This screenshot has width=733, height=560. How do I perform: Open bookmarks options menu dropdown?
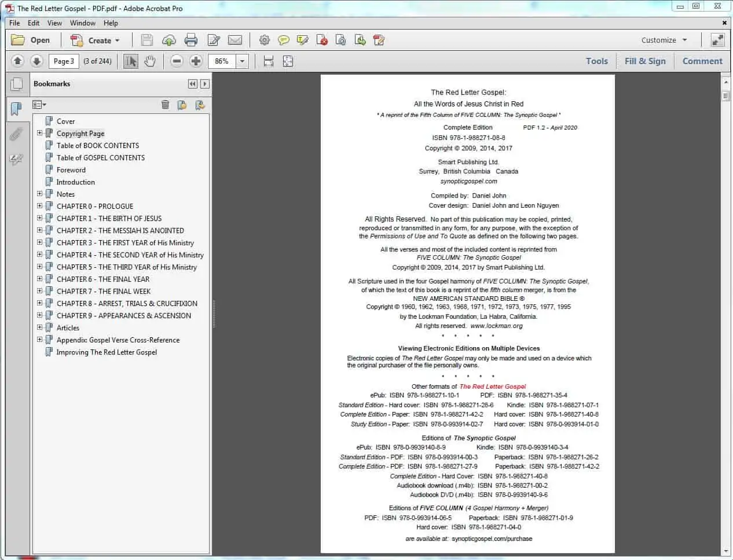(x=39, y=105)
